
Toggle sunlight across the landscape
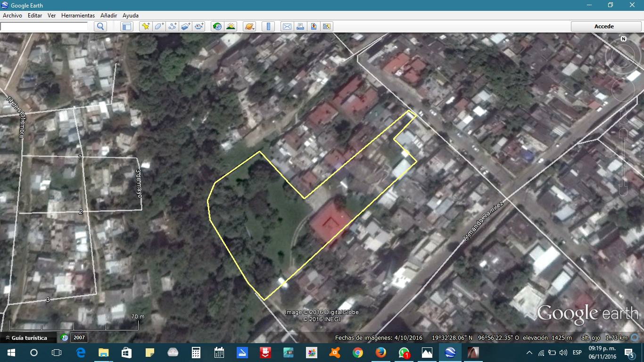(231, 26)
